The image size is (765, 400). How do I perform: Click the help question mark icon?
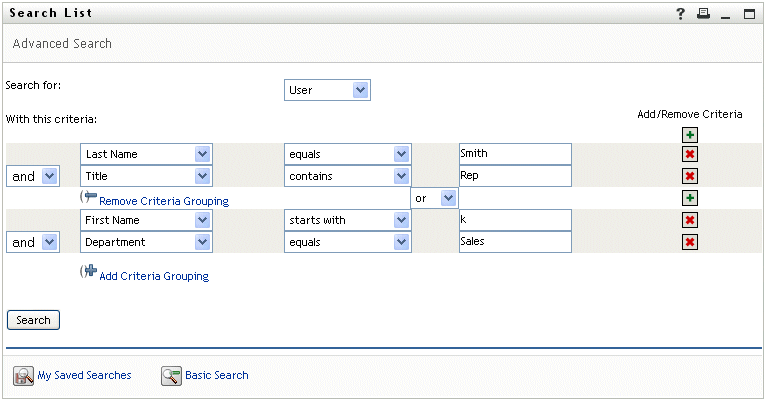pyautogui.click(x=681, y=13)
